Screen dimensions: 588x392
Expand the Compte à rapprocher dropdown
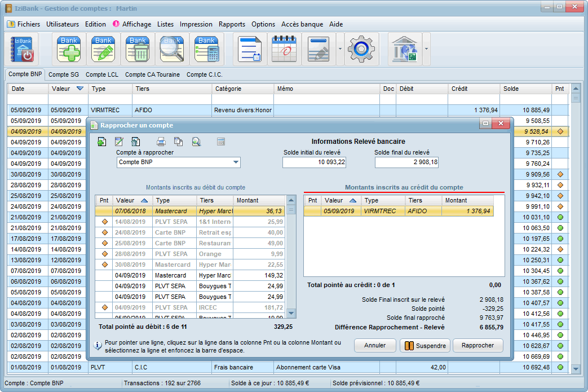[x=236, y=162]
